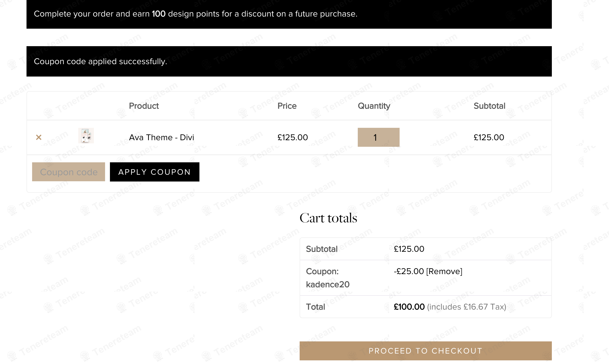609x364 pixels.
Task: Click the earn 100 design points banner
Action: tap(195, 14)
